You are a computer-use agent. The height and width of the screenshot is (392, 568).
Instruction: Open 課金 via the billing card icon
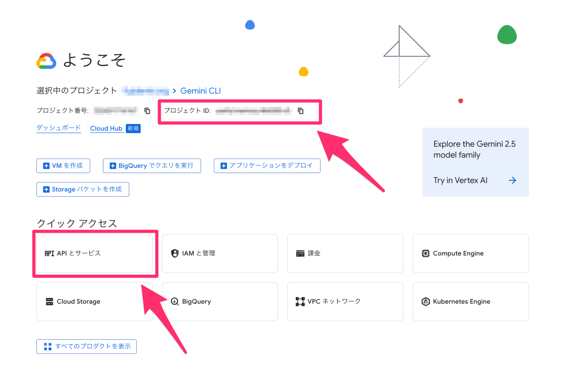(300, 253)
